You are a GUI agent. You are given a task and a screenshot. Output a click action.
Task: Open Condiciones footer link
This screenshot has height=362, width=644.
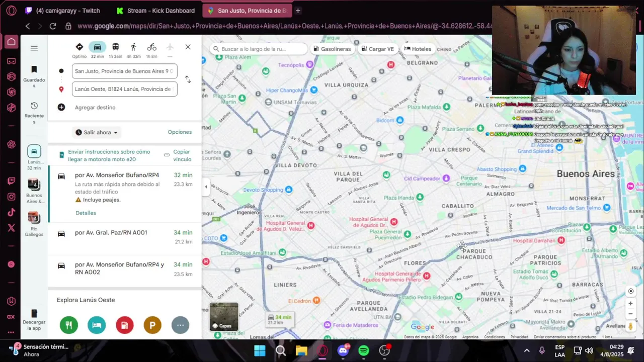(495, 337)
